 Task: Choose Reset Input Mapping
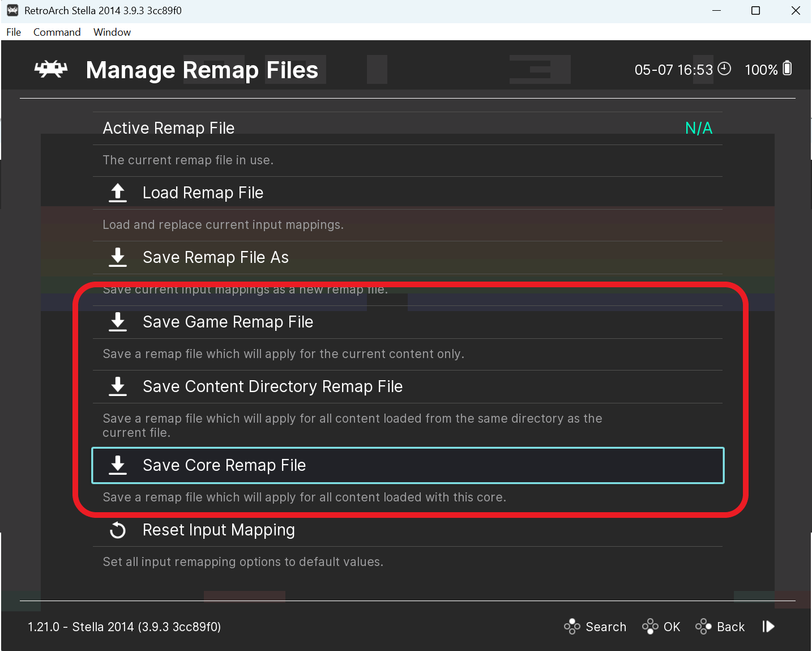pos(408,530)
